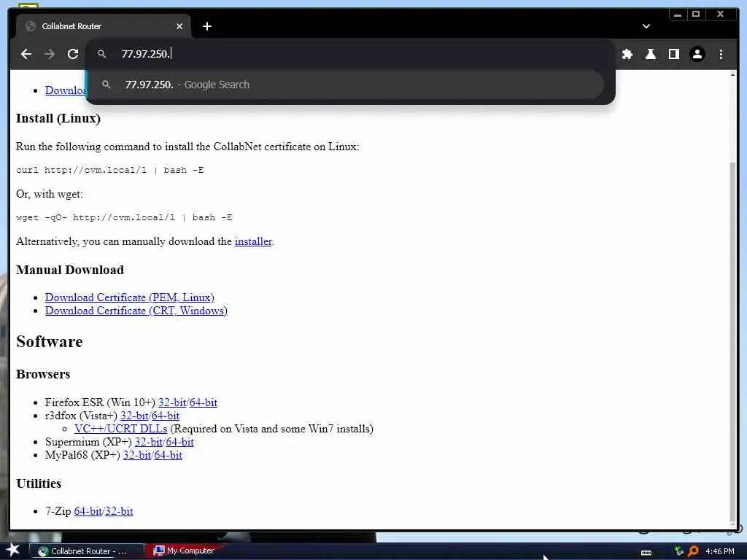Download Supermium 64-bit
Image resolution: width=747 pixels, height=560 pixels.
point(179,442)
